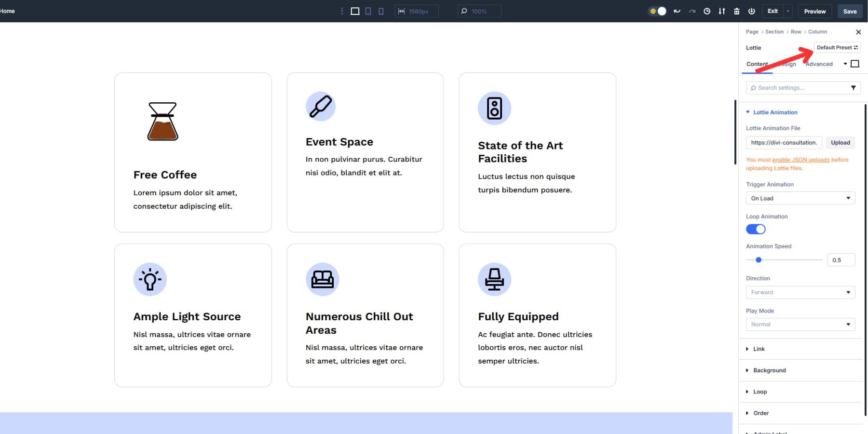Disable the Loop Animation toggle
Screen dimensions: 868x434
755,229
